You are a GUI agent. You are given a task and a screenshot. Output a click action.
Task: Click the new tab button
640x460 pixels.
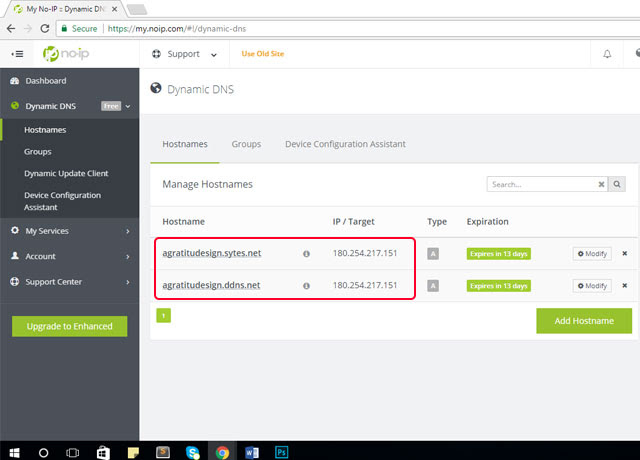click(x=137, y=9)
